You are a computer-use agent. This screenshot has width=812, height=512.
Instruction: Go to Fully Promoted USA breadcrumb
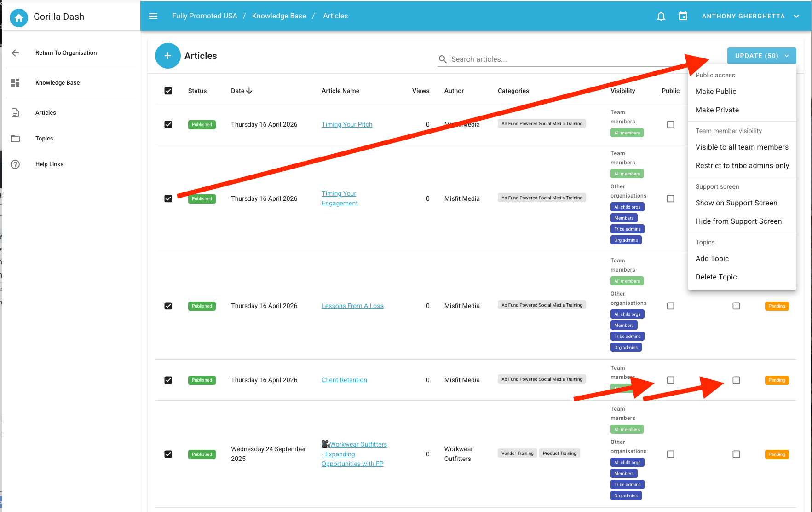tap(205, 16)
